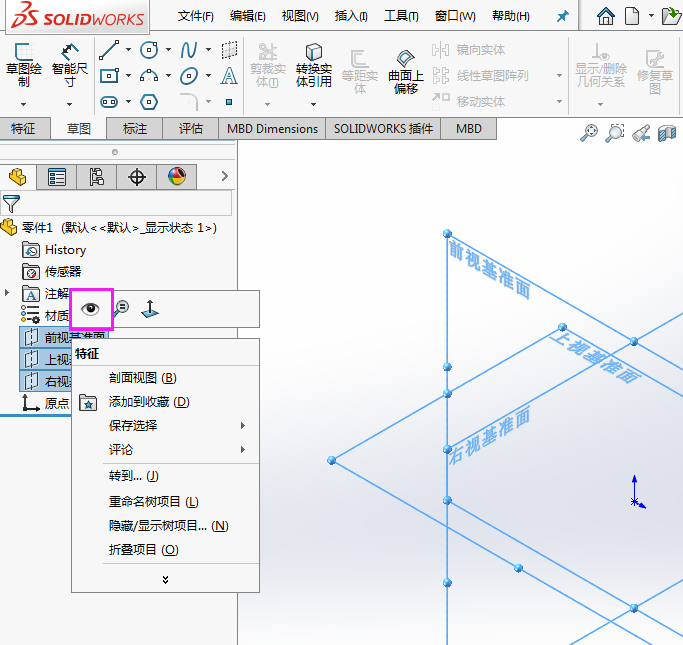Click Offset on Surface (曲面上偏移)
This screenshot has height=645, width=683.
(406, 72)
